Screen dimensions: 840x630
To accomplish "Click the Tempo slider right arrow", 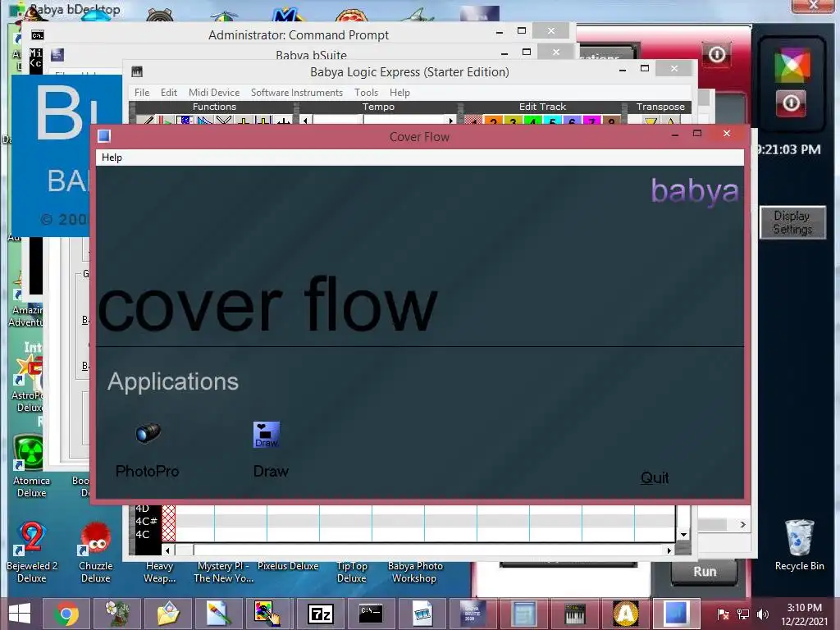I will point(451,120).
